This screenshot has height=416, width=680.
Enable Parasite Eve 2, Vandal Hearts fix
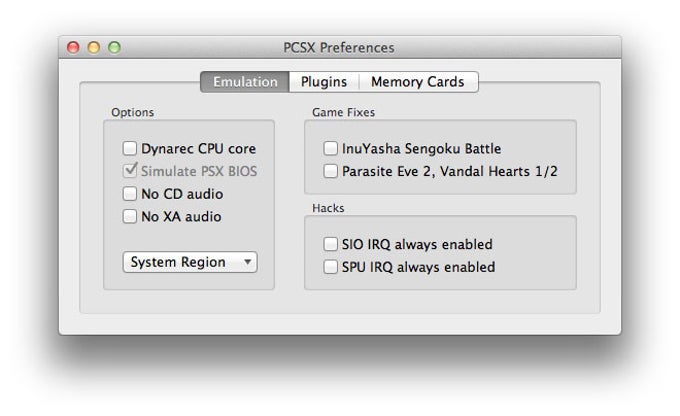pyautogui.click(x=330, y=171)
